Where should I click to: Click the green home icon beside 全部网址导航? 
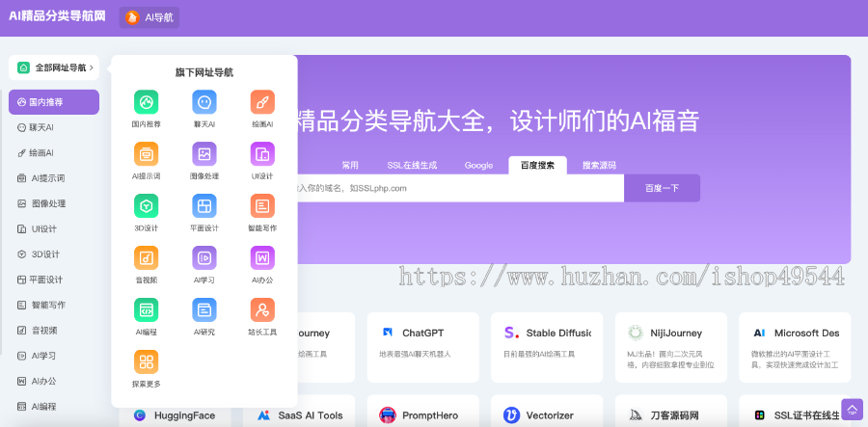click(x=23, y=68)
